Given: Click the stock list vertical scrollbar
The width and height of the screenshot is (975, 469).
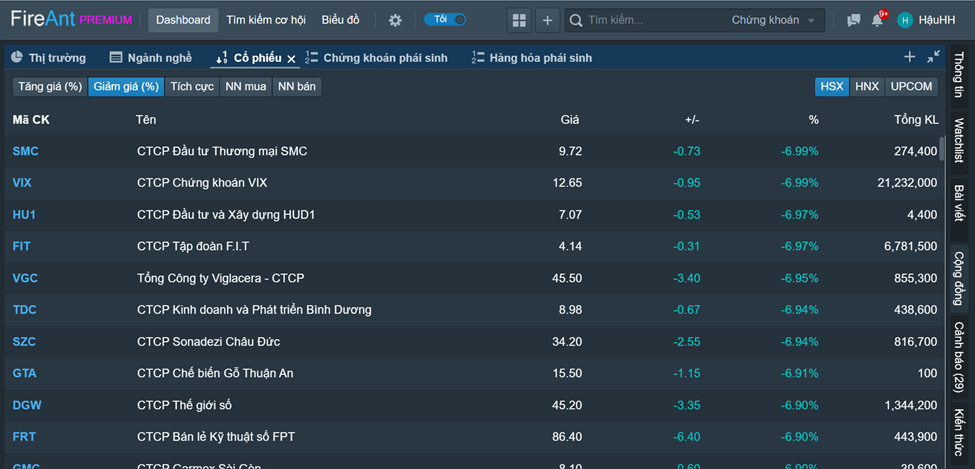Looking at the screenshot, I should (x=942, y=149).
